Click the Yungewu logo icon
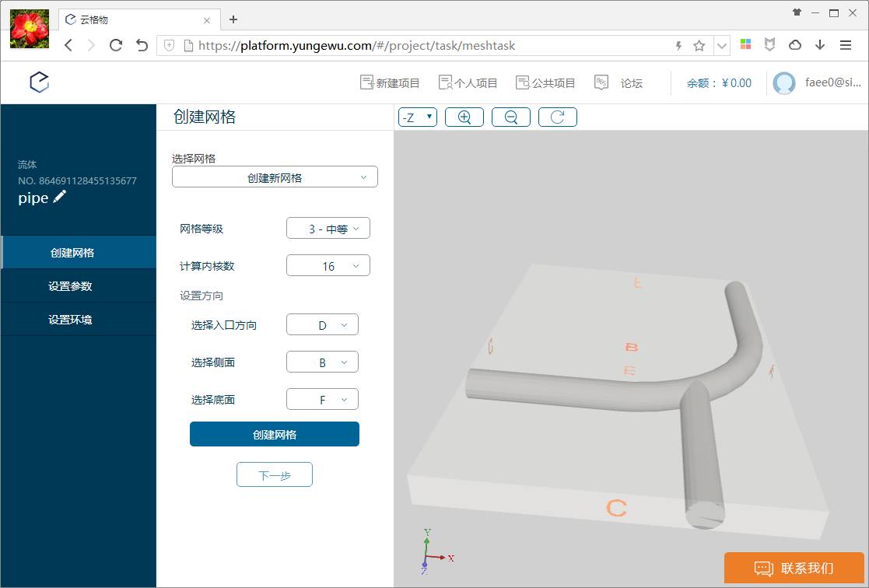Viewport: 869px width, 588px height. 40,82
